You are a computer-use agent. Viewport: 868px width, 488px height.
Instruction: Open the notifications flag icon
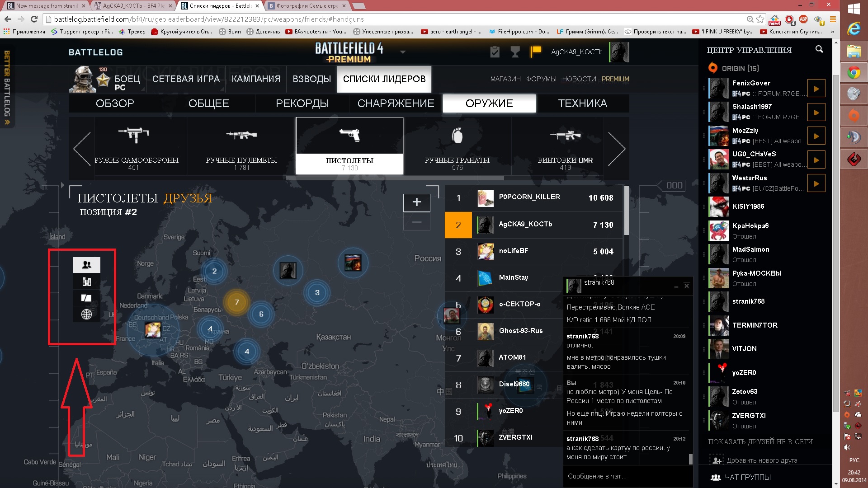click(536, 52)
